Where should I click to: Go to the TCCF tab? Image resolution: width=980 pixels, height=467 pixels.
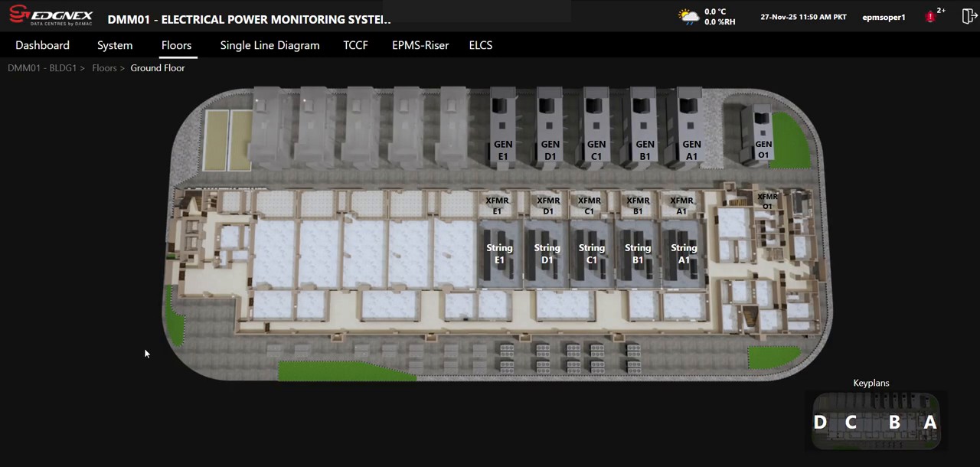click(355, 45)
